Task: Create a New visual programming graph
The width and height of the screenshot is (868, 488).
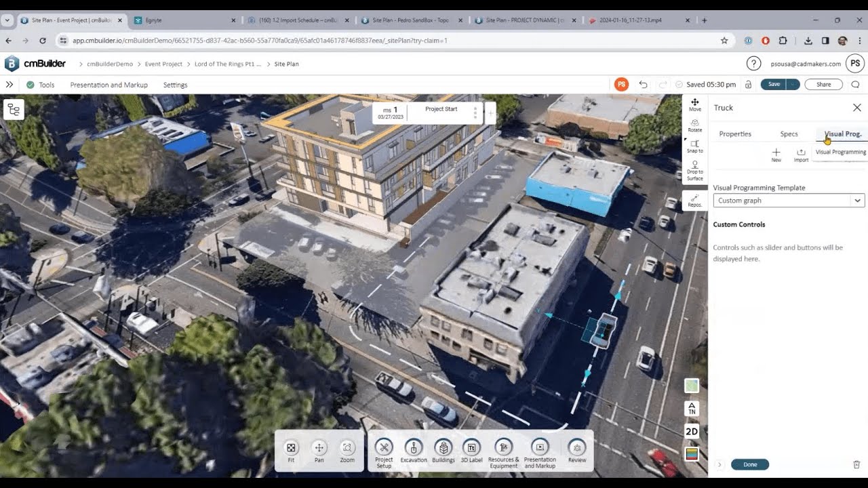Action: [776, 155]
